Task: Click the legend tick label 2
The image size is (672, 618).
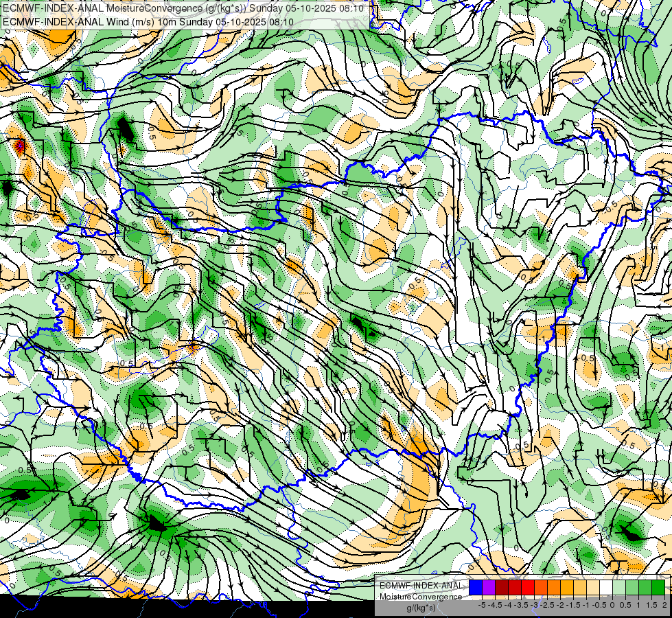Action: coord(664,605)
